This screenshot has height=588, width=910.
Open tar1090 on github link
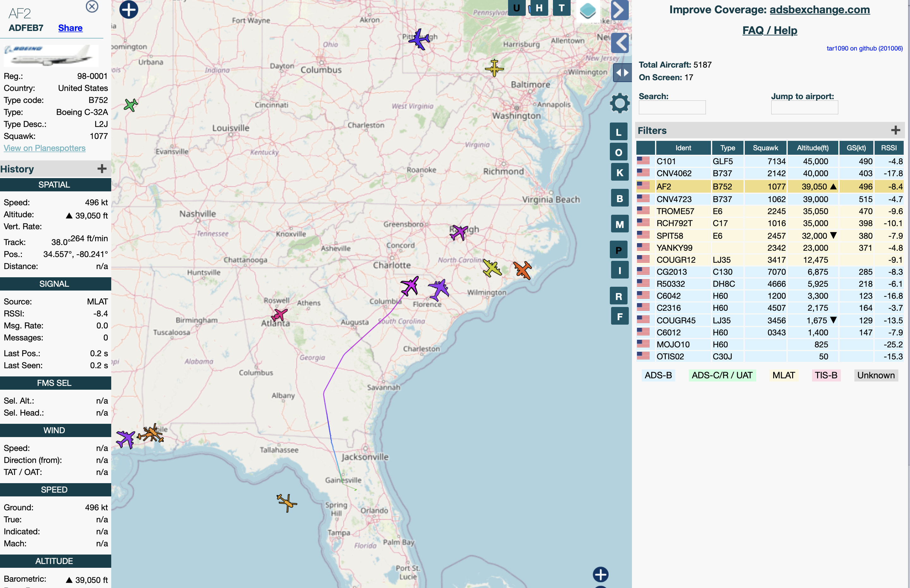pyautogui.click(x=864, y=48)
